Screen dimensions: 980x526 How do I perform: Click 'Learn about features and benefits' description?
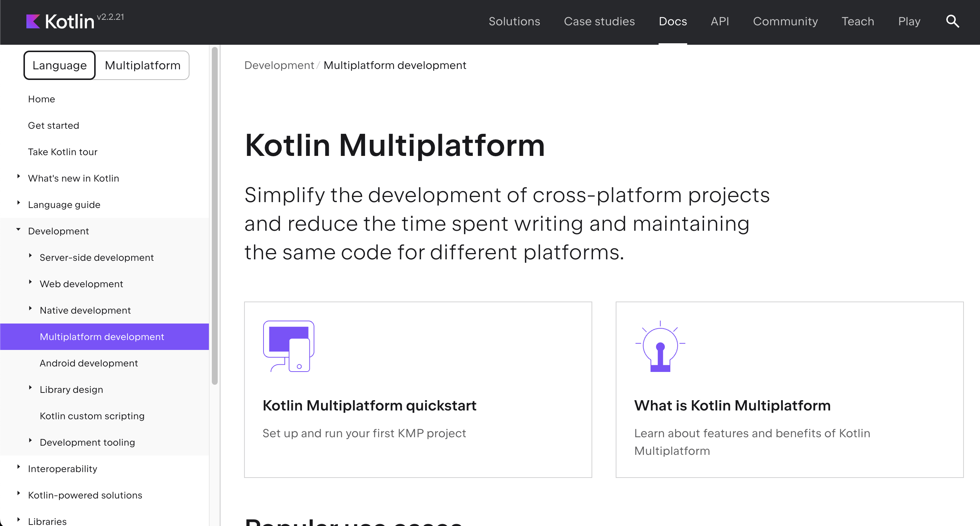(752, 442)
